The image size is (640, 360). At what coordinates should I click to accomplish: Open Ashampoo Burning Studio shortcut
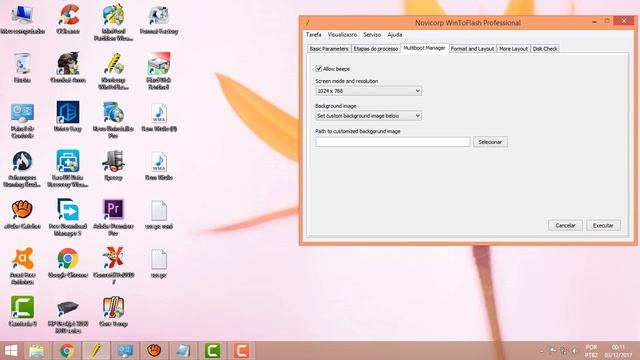point(22,169)
